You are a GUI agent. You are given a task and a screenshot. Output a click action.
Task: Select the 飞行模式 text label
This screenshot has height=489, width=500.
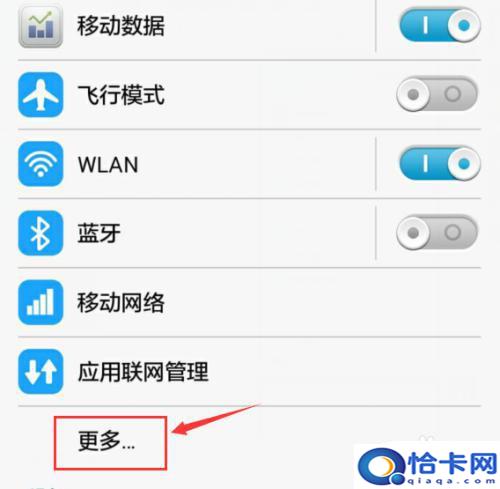121,95
